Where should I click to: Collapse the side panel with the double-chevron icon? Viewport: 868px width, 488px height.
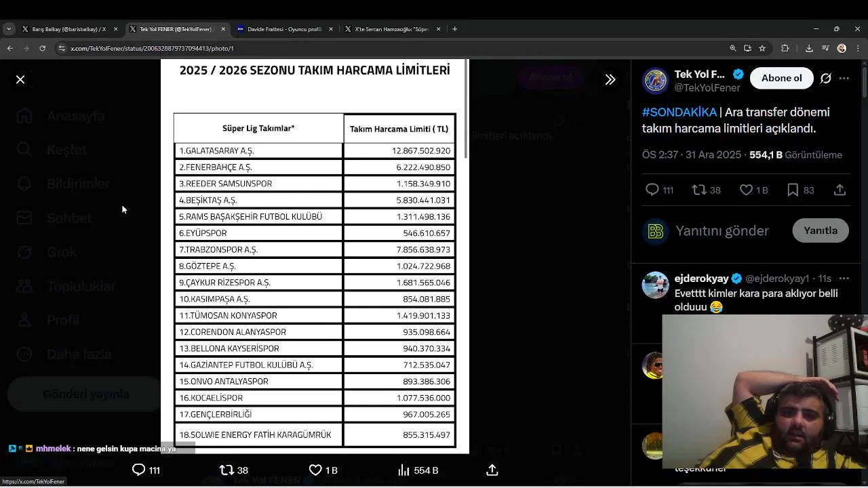coord(610,79)
